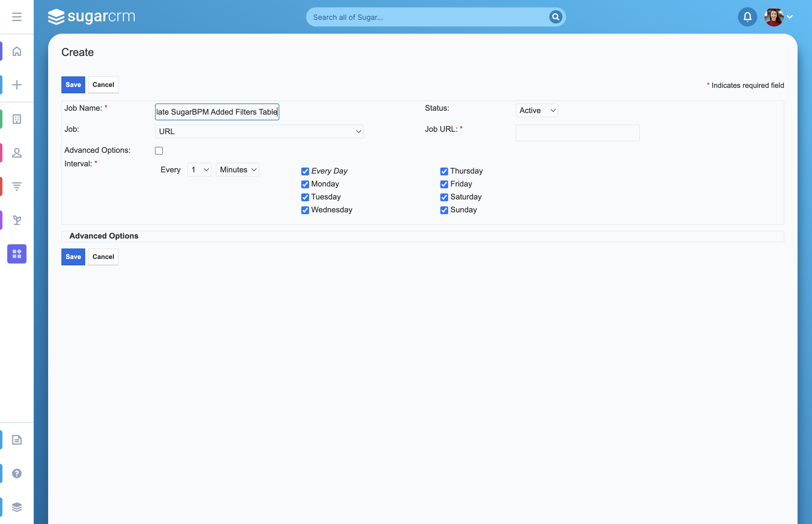This screenshot has width=812, height=524.
Task: Open the user avatar profile menu
Action: click(x=773, y=17)
